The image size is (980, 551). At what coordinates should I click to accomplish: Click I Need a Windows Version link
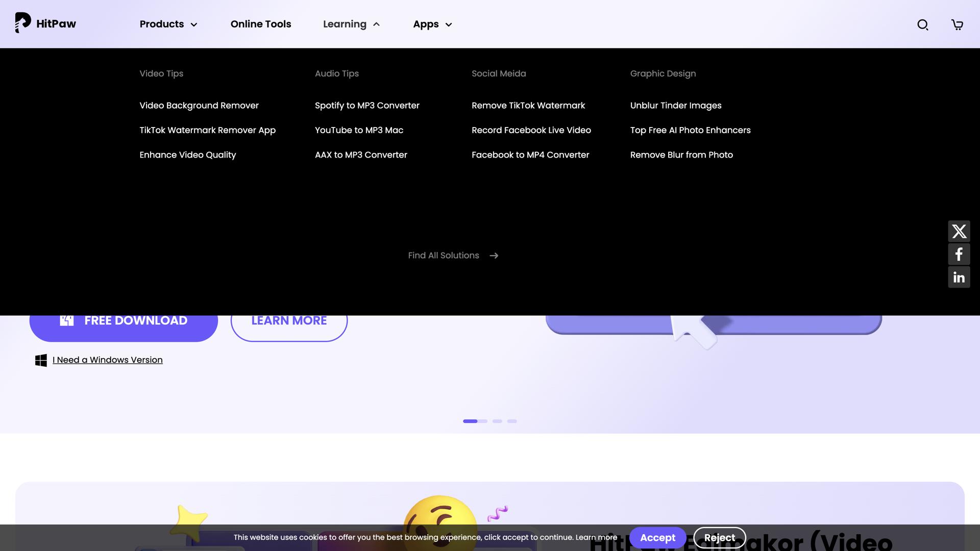107,360
